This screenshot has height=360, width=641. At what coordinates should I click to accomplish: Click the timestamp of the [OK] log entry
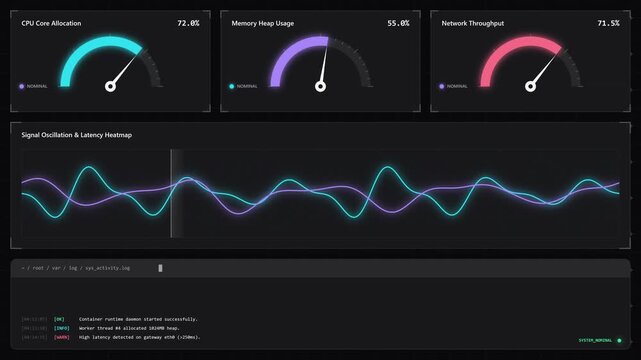[34, 319]
